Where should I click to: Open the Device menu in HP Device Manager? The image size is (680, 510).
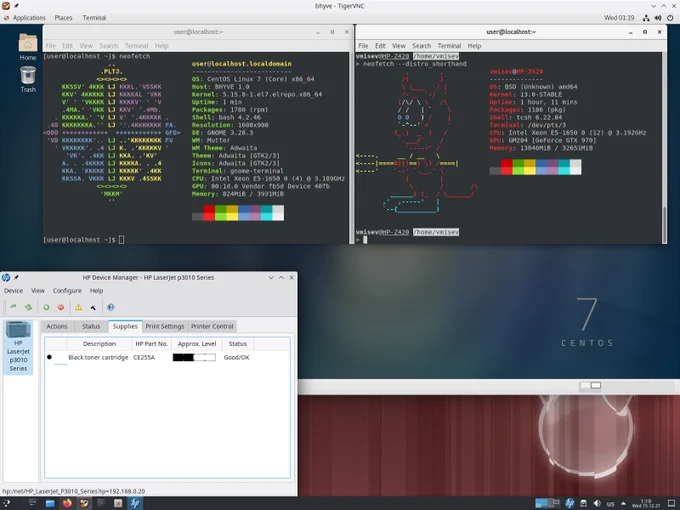point(13,291)
